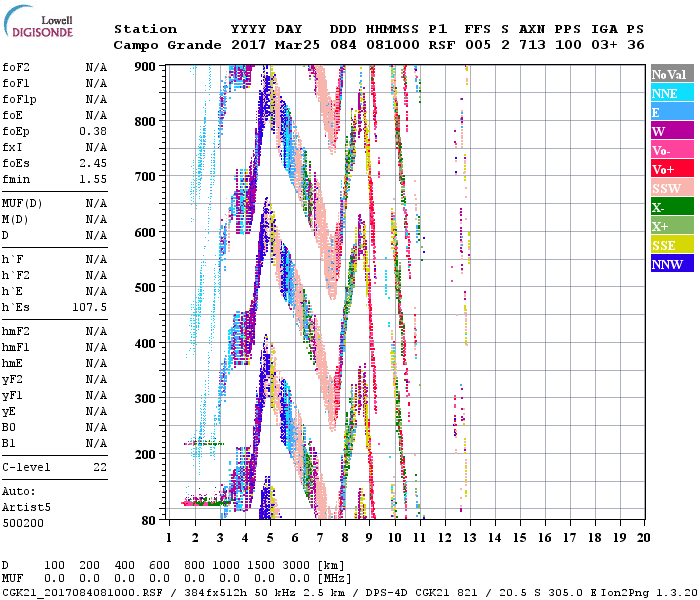Click the station name Campo Grande
Image resolution: width=700 pixels, height=600 pixels.
(x=167, y=45)
